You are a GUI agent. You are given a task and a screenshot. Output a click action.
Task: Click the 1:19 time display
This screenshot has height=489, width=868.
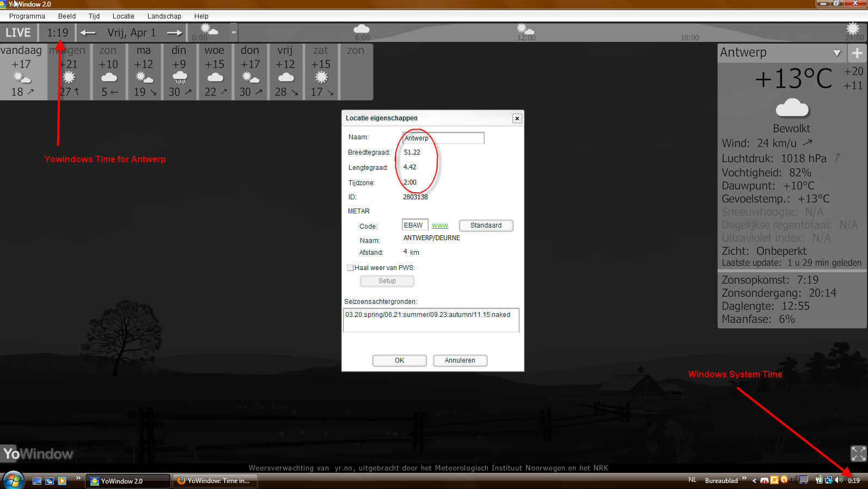coord(57,33)
